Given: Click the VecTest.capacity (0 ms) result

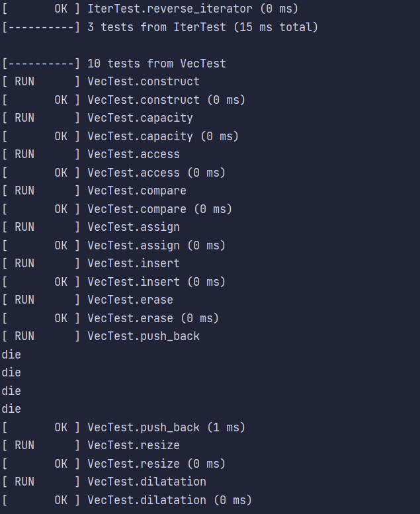Looking at the screenshot, I should point(120,136).
